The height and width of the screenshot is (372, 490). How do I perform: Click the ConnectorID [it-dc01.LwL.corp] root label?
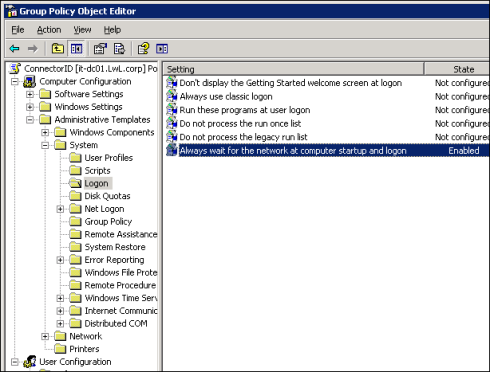91,69
